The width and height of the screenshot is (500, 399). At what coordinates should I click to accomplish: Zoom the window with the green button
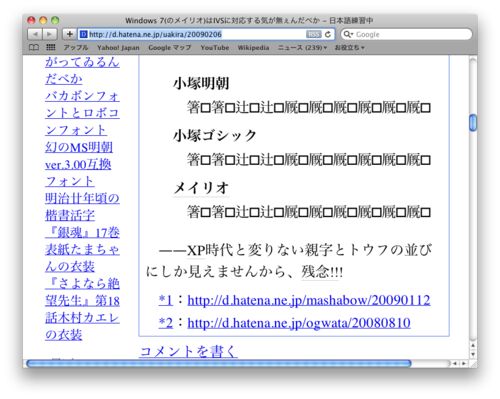click(55, 20)
